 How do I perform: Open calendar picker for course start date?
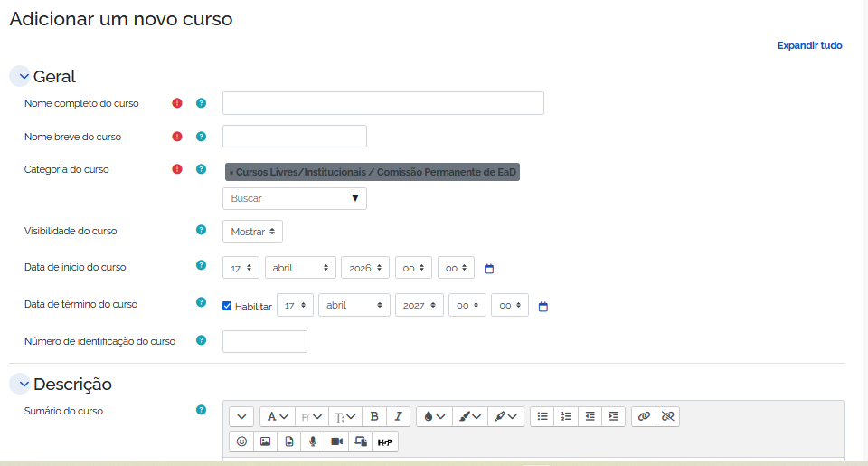tap(489, 269)
